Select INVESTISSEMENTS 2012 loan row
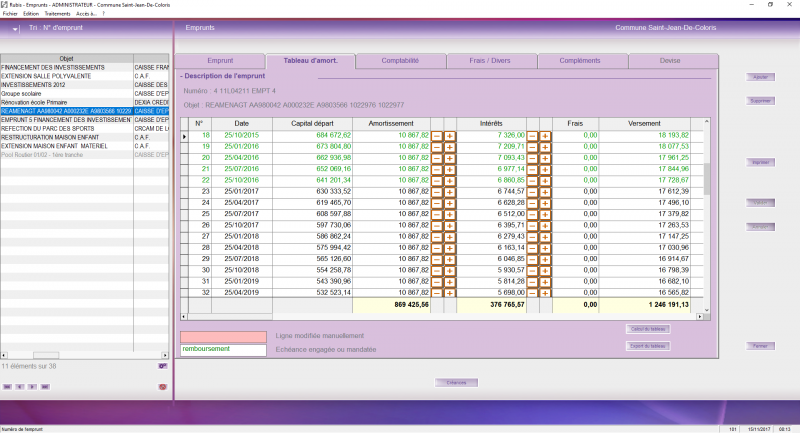This screenshot has width=800, height=433. click(x=84, y=85)
